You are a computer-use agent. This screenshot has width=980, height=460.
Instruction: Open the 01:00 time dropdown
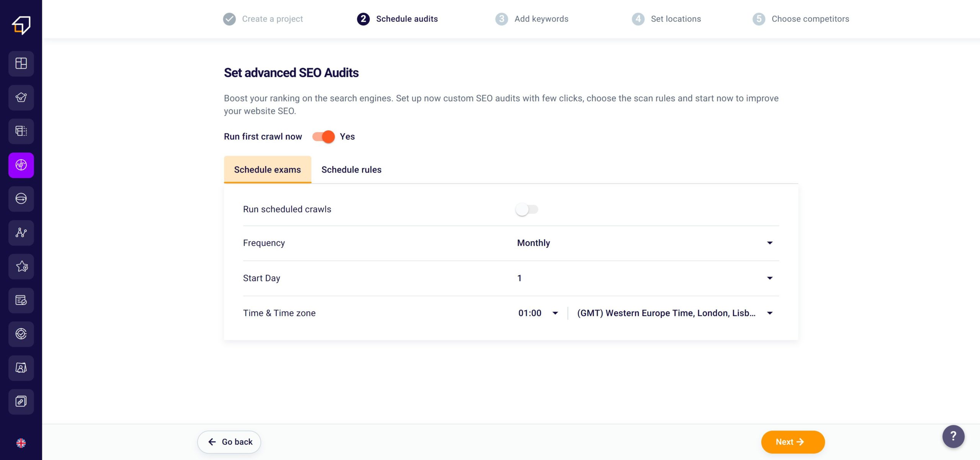[x=538, y=313]
